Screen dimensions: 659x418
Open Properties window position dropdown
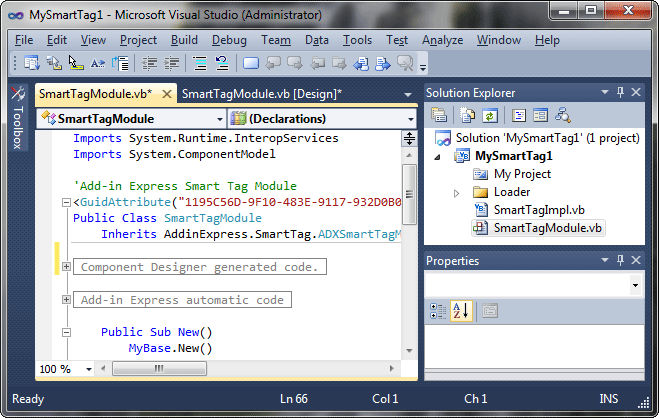click(605, 260)
